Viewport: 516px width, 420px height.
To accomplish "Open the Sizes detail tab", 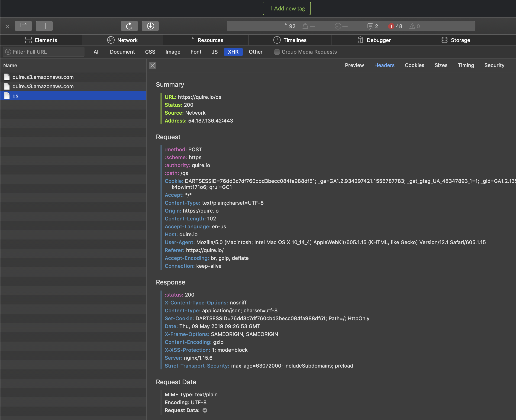I will click(x=441, y=65).
